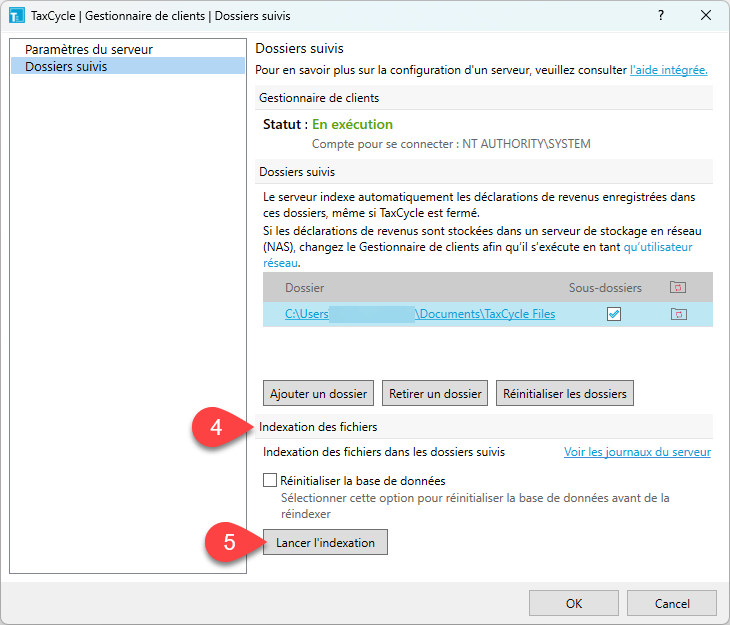Image resolution: width=730 pixels, height=625 pixels.
Task: Click the TaxCycle app icon in title bar
Action: (x=16, y=15)
